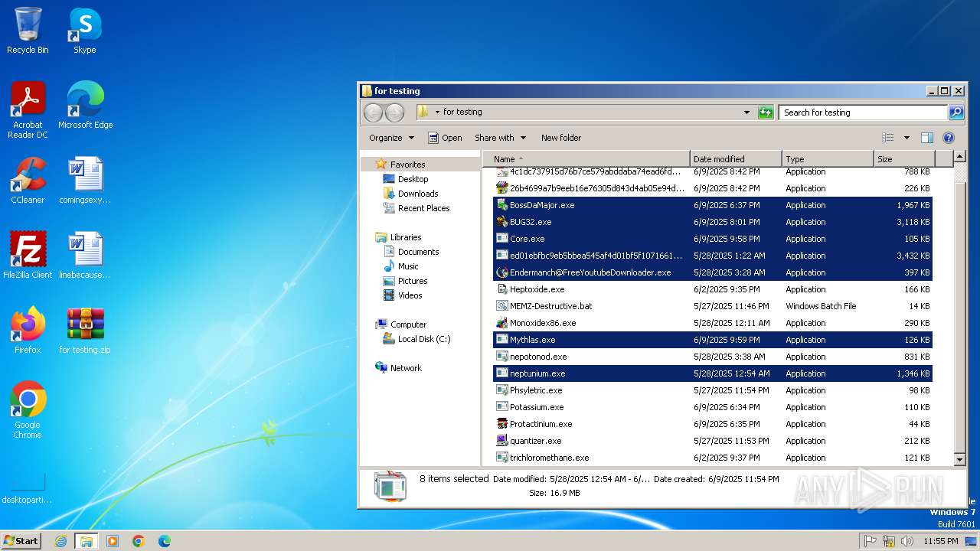Open Internet Explorer from the taskbar
Screen dimensions: 980x551
pyautogui.click(x=60, y=541)
